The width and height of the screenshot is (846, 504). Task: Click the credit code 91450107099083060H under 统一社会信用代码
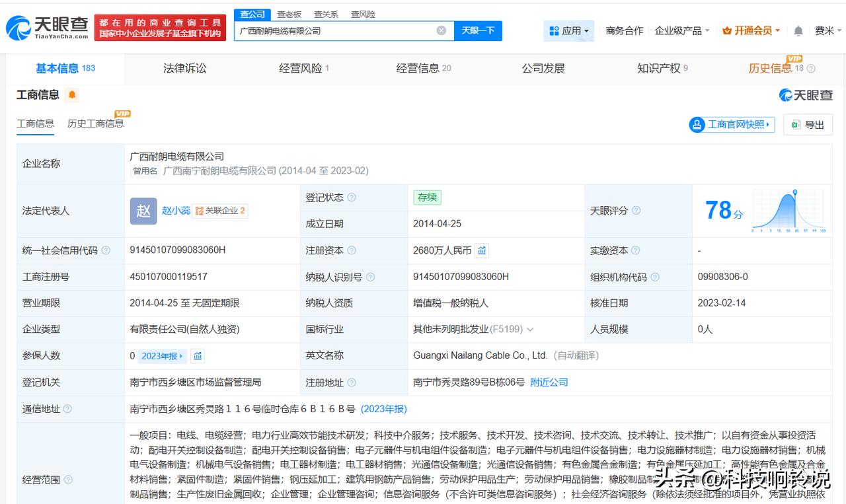tap(178, 250)
